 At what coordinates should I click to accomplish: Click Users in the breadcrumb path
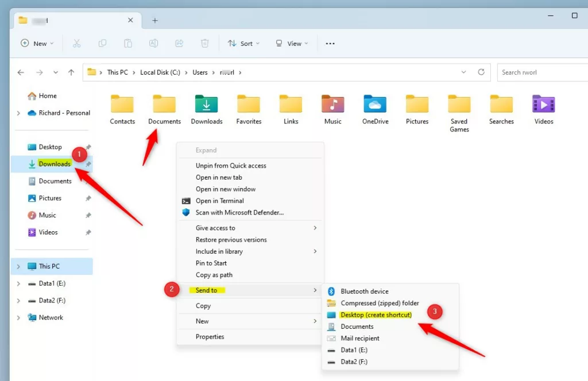pyautogui.click(x=200, y=72)
